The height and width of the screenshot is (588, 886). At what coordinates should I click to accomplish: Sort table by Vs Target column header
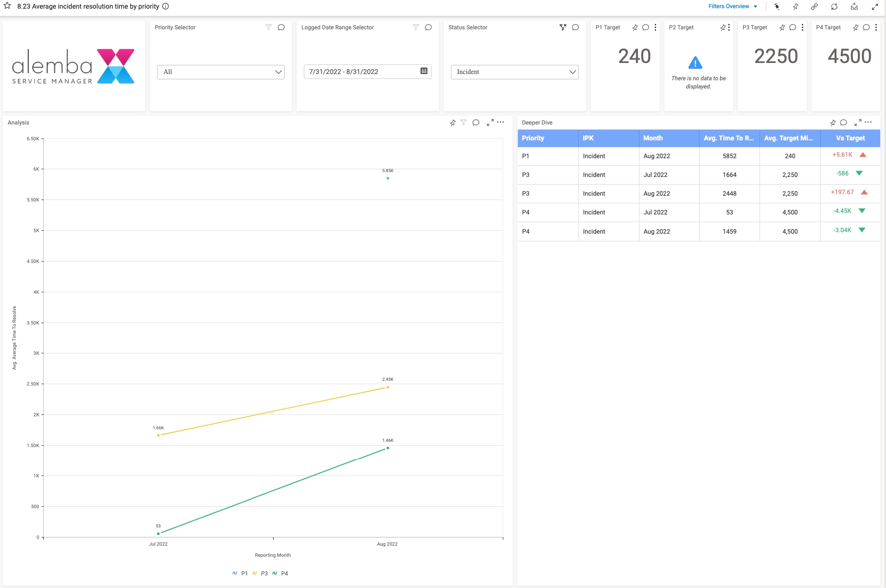(850, 138)
